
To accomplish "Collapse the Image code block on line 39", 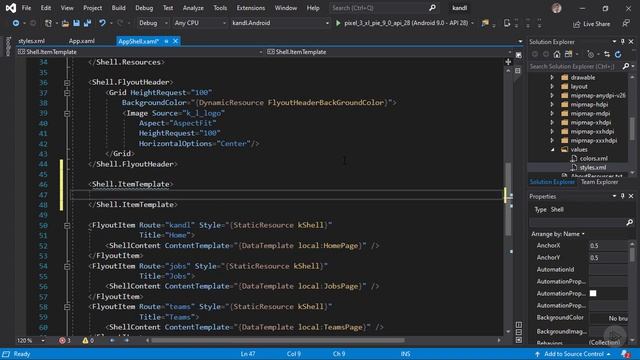I will pyautogui.click(x=67, y=113).
